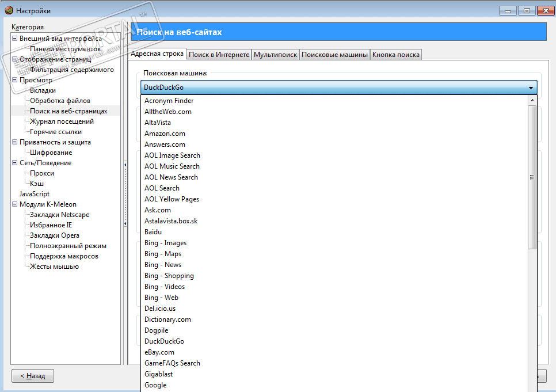Image resolution: width=556 pixels, height=392 pixels.
Task: Open Закладки Opera module settings
Action: tap(54, 235)
